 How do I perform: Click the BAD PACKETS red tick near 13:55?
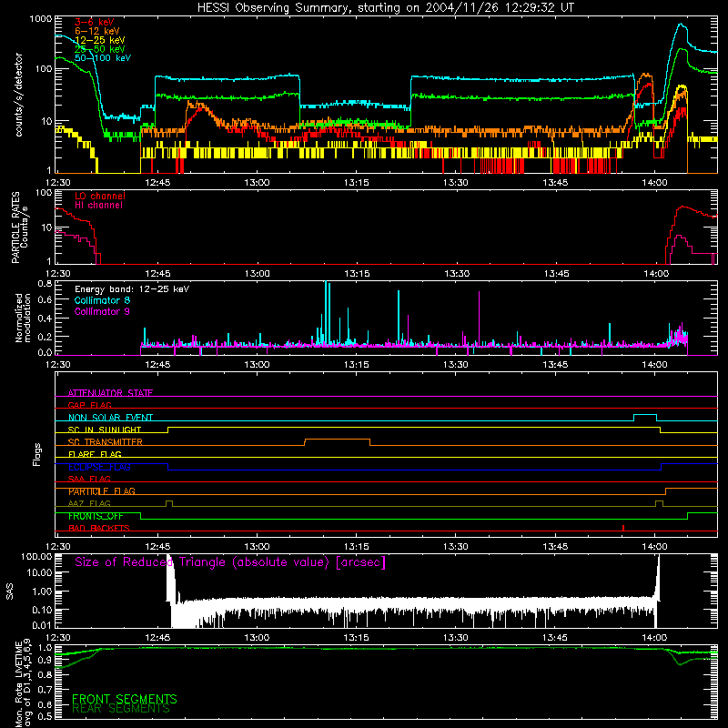pyautogui.click(x=623, y=528)
